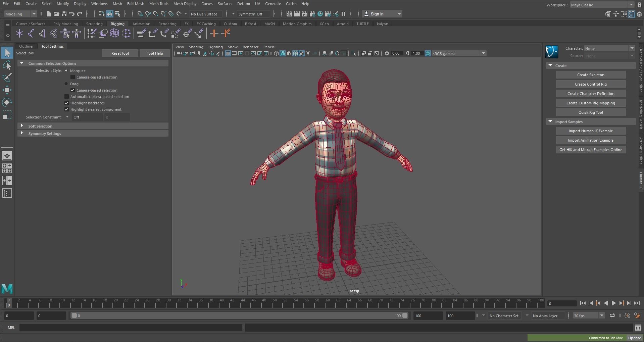Click the Create Skeleton button

[x=591, y=75]
